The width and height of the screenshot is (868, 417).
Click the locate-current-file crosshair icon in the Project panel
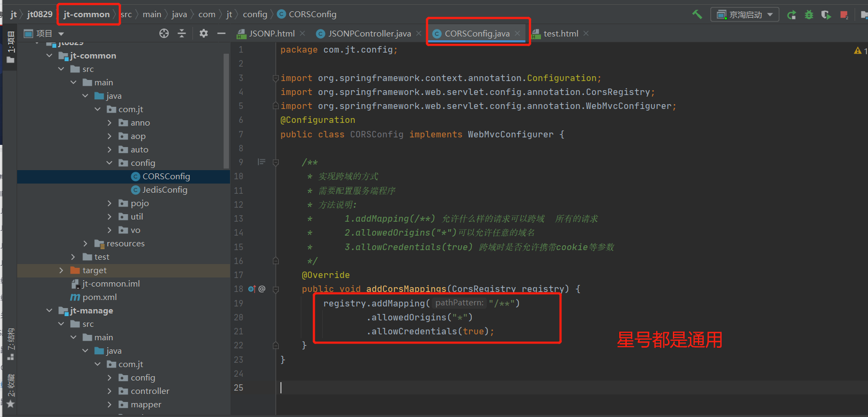click(x=164, y=33)
